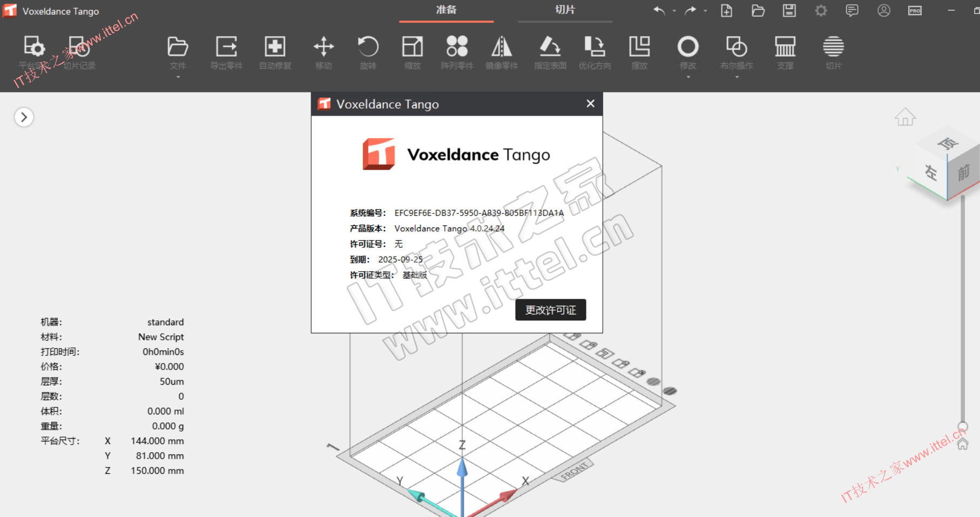
Task: Click the expiry date 2025-09-25
Action: [x=401, y=259]
